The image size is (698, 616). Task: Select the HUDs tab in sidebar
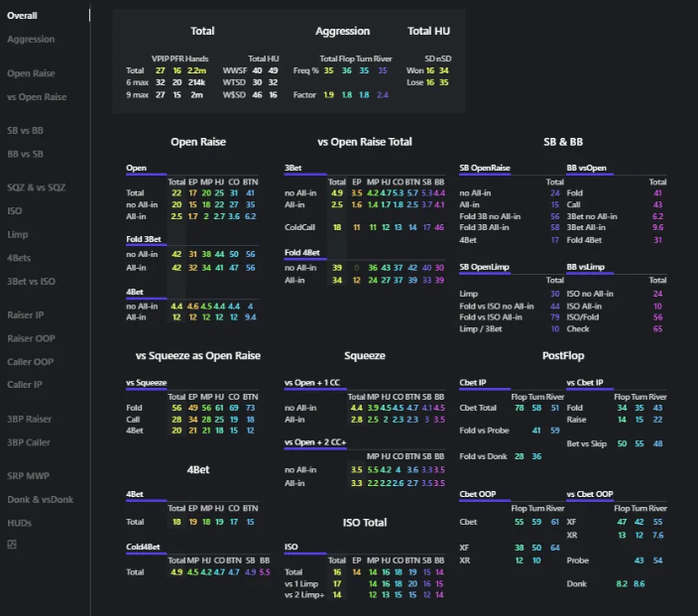tap(20, 523)
